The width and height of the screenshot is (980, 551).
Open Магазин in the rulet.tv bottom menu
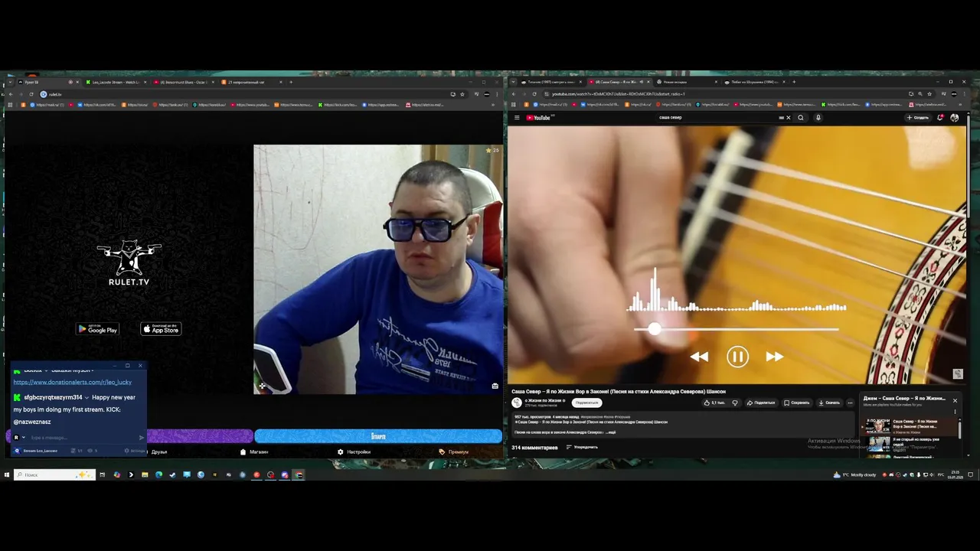tap(254, 452)
